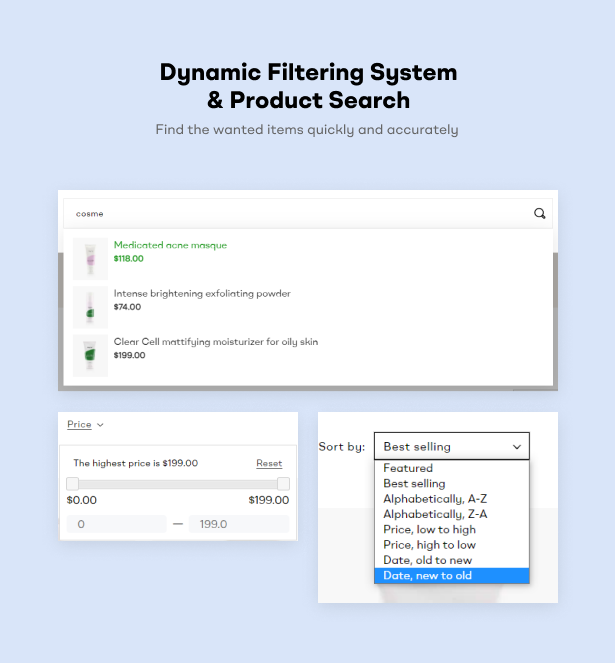This screenshot has height=663, width=615.
Task: Open the Sort by Best selling dropdown
Action: [x=452, y=446]
